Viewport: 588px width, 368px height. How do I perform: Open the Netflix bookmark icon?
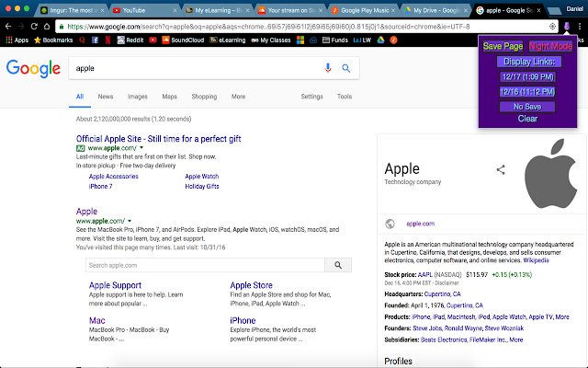[108, 40]
